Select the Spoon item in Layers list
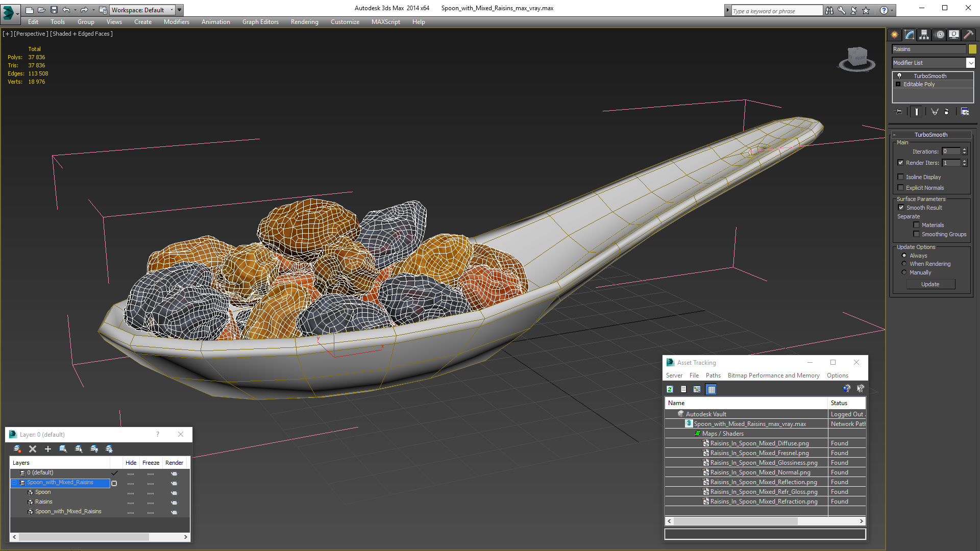980x551 pixels. pos(43,492)
